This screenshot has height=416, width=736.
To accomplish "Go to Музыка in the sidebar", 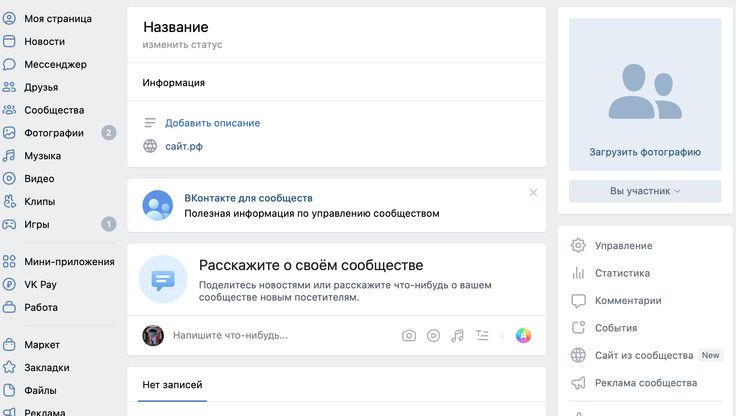I will 43,156.
